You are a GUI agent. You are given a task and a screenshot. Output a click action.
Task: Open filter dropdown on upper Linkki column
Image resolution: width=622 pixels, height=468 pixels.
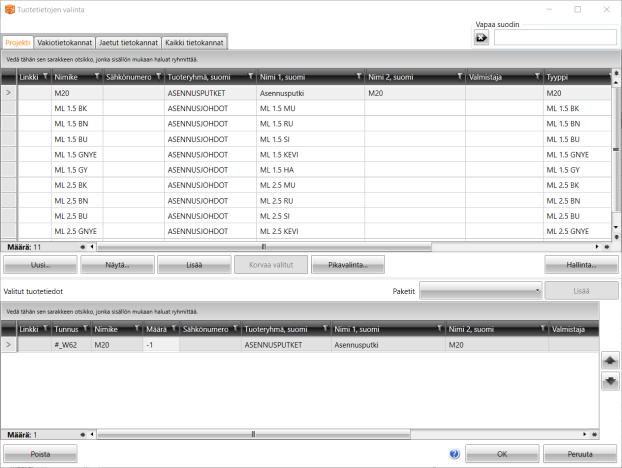(45, 76)
